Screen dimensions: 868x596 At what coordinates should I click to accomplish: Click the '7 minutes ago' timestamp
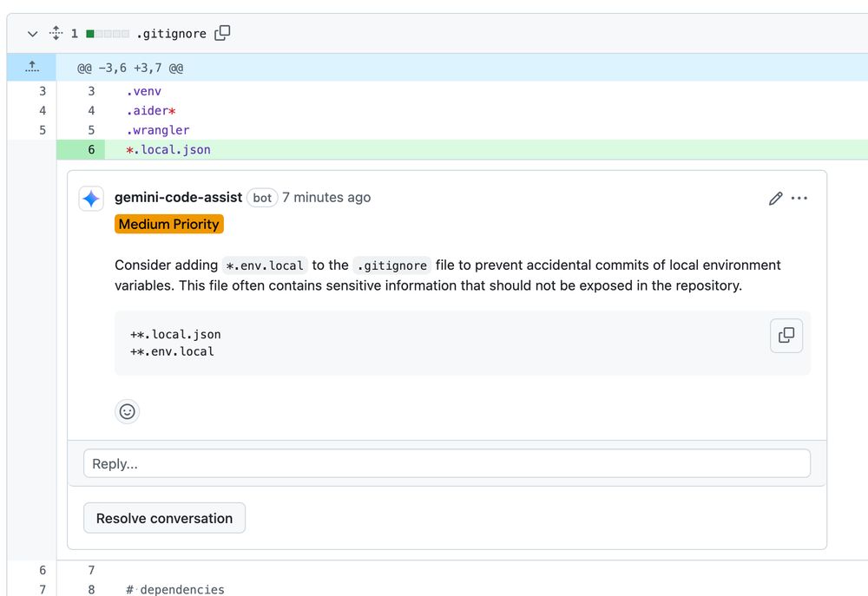tap(326, 198)
